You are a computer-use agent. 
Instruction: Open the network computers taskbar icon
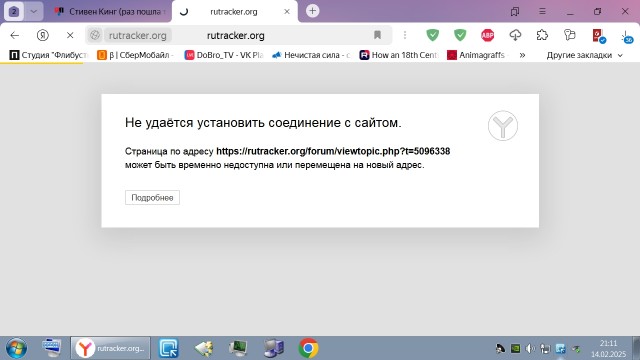[x=274, y=348]
